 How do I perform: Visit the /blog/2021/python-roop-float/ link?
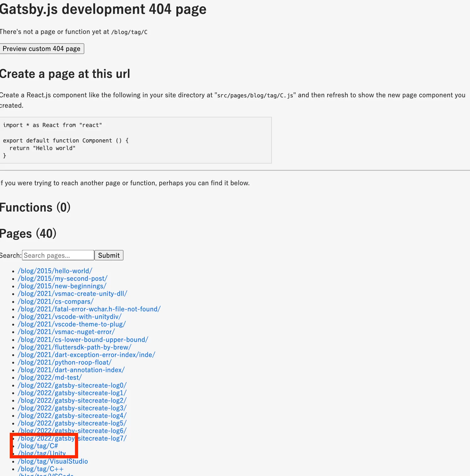[x=65, y=363]
